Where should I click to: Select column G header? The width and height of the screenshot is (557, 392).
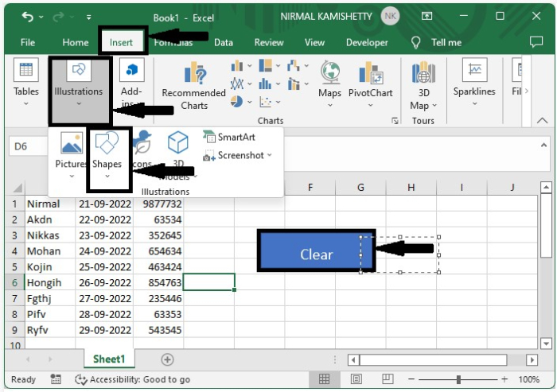coord(360,188)
